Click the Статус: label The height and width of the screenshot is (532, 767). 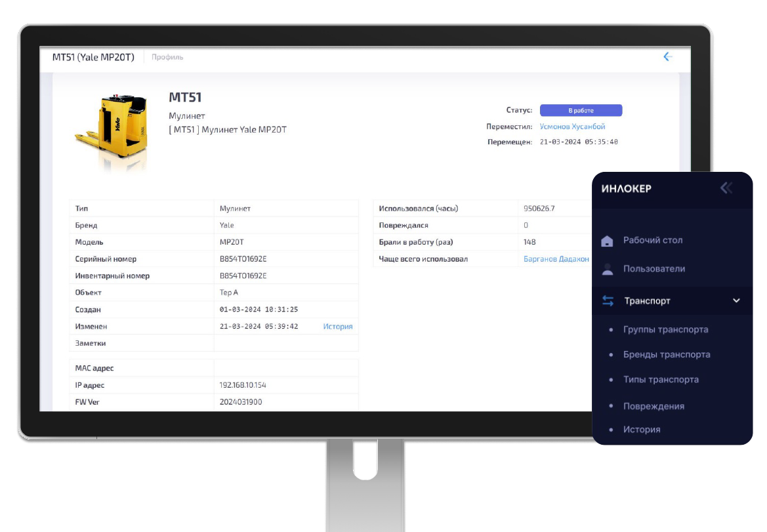(519, 110)
